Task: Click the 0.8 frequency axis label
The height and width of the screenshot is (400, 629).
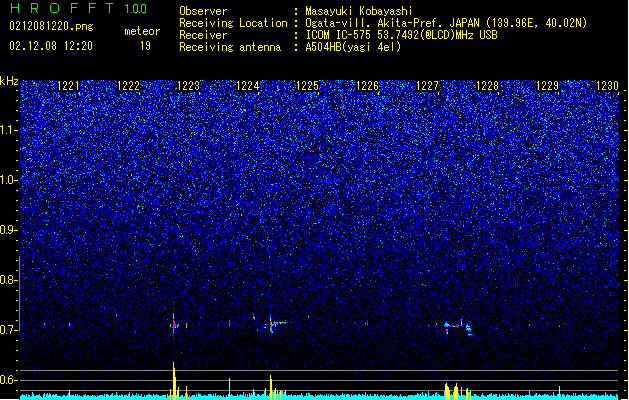Action: coord(9,280)
